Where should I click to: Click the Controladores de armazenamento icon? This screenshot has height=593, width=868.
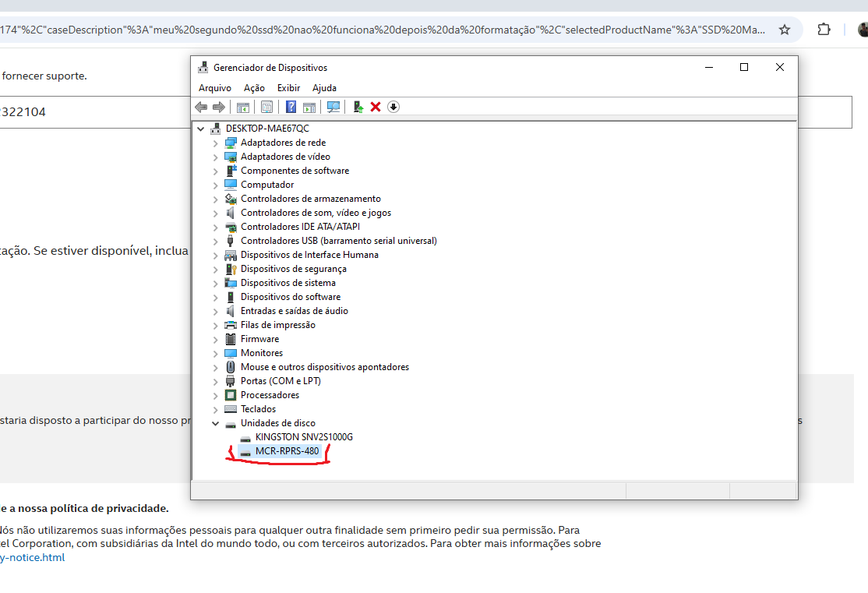[231, 199]
